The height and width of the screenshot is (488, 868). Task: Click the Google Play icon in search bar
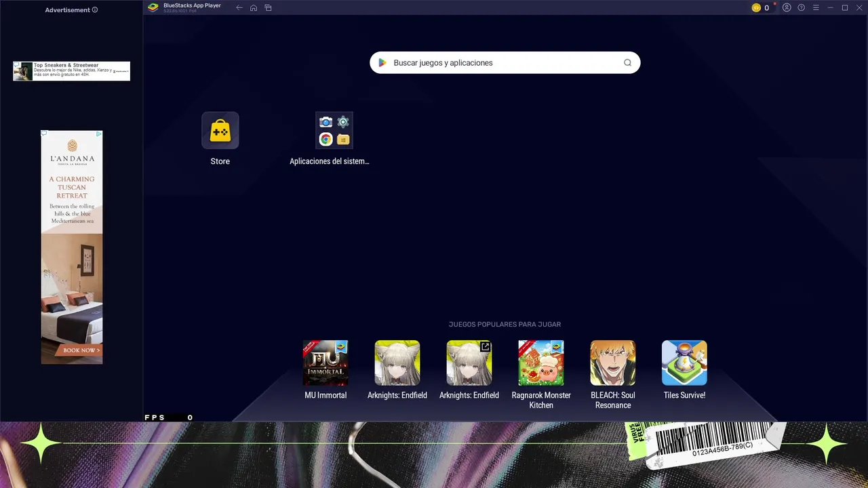coord(382,62)
